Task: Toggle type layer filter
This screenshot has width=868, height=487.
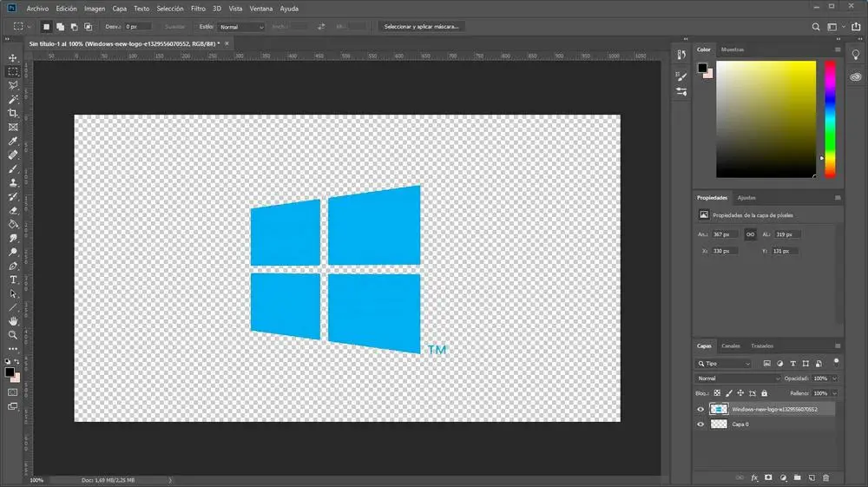Action: click(792, 364)
